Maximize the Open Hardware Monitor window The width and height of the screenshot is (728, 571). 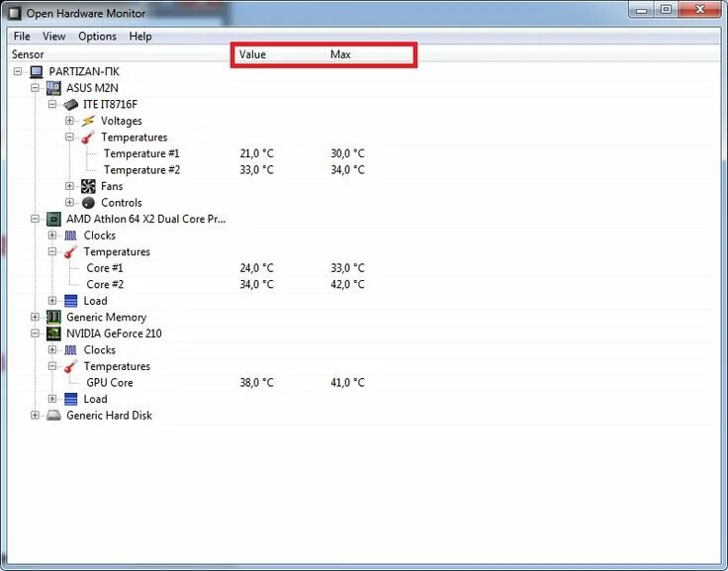(x=666, y=10)
